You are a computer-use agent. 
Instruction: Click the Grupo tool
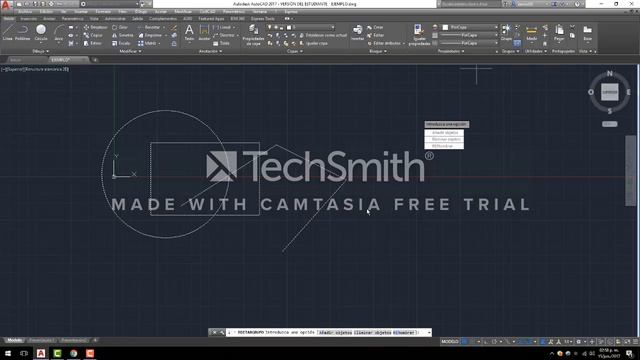pyautogui.click(x=506, y=32)
